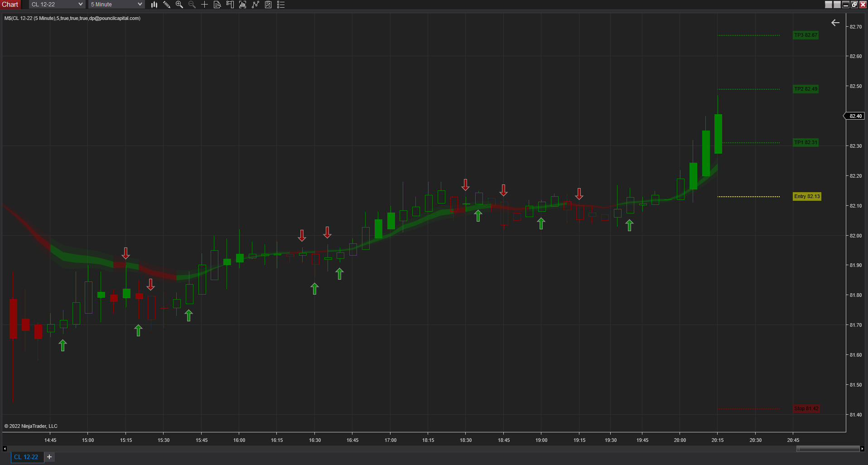Click the bar style chart icon
This screenshot has width=868, height=465.
click(x=154, y=5)
